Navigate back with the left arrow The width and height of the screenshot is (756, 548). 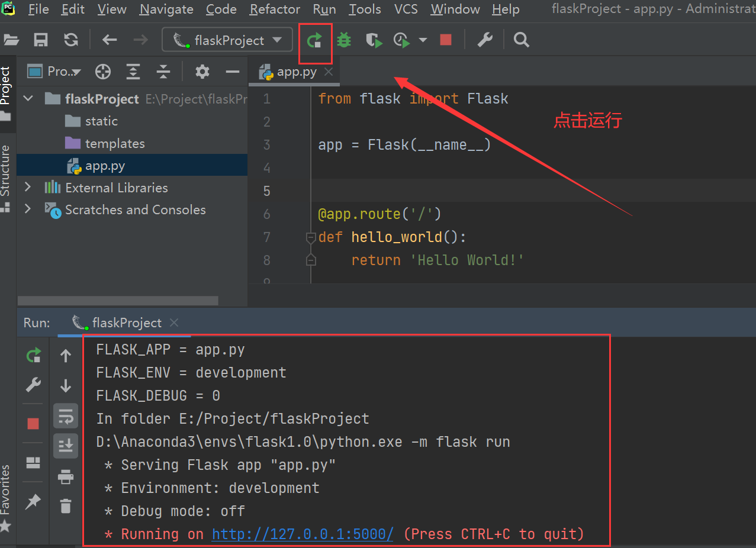[110, 40]
